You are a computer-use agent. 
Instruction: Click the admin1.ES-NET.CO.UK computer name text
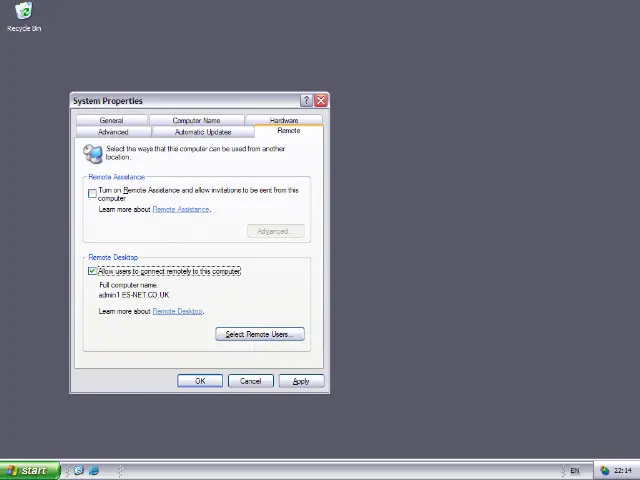pos(134,295)
